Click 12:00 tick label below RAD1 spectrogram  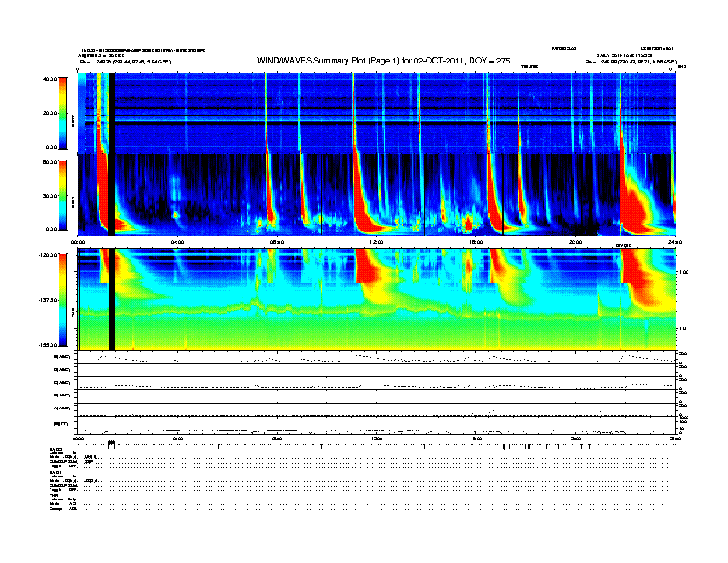point(376,242)
